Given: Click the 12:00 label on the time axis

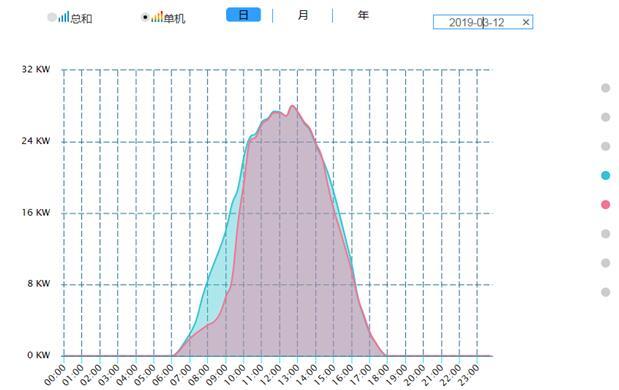Looking at the screenshot, I should pos(271,374).
